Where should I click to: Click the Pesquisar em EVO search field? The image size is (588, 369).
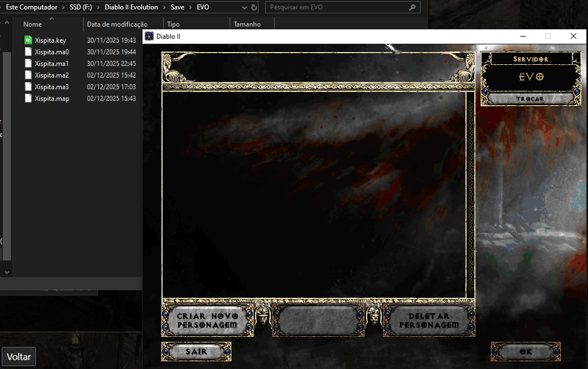click(336, 8)
